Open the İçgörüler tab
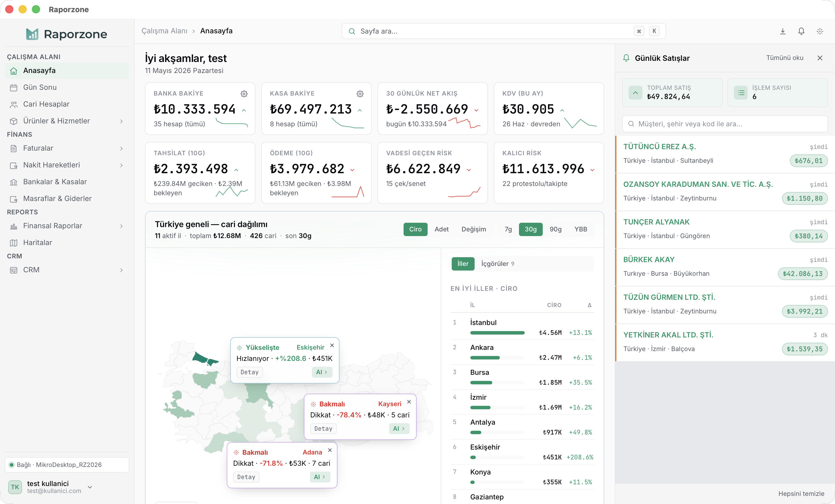The image size is (835, 504). (498, 264)
